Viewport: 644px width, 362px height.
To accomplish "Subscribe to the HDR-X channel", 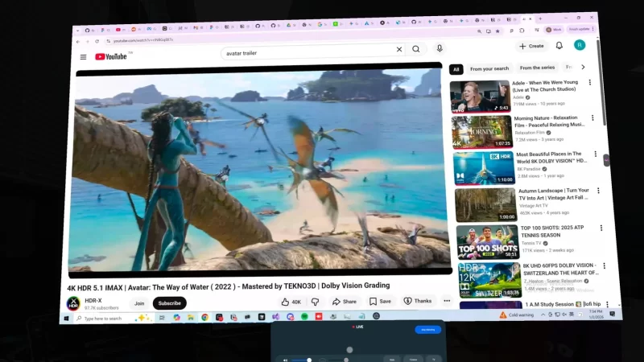I will point(169,303).
